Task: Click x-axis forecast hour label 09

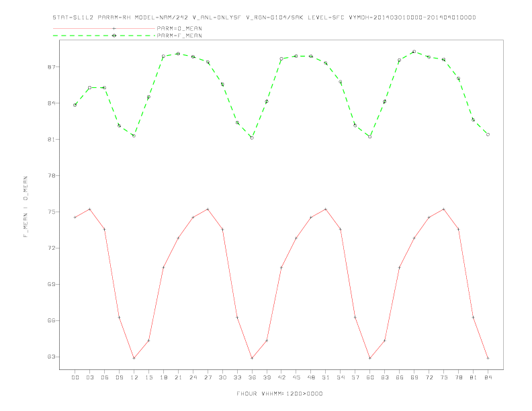Action: click(119, 377)
